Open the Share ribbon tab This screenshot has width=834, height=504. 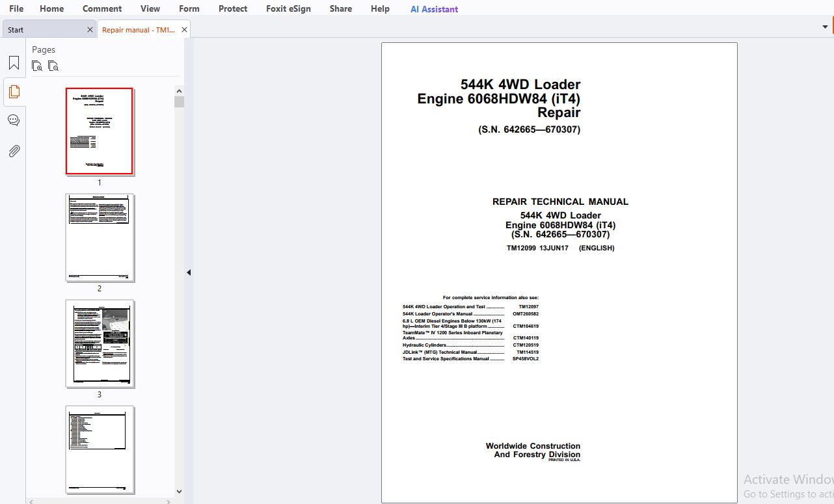[x=341, y=8]
